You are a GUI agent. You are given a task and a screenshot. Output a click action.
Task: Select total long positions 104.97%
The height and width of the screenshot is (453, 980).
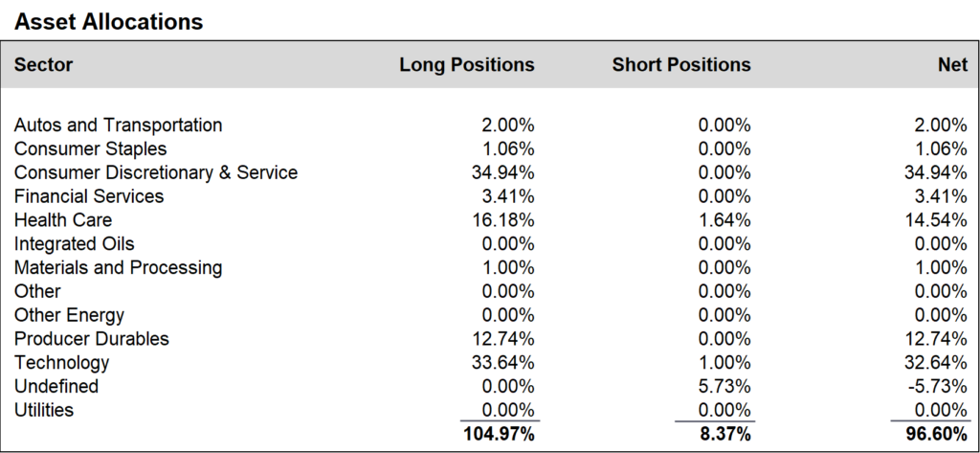tap(499, 434)
